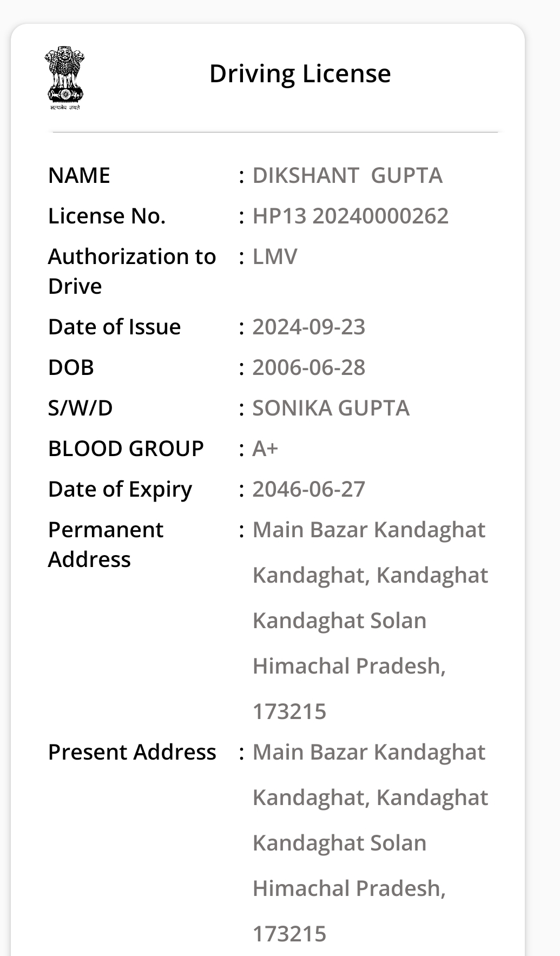The image size is (560, 956).
Task: Click the BLOOD GROUP label
Action: point(126,449)
